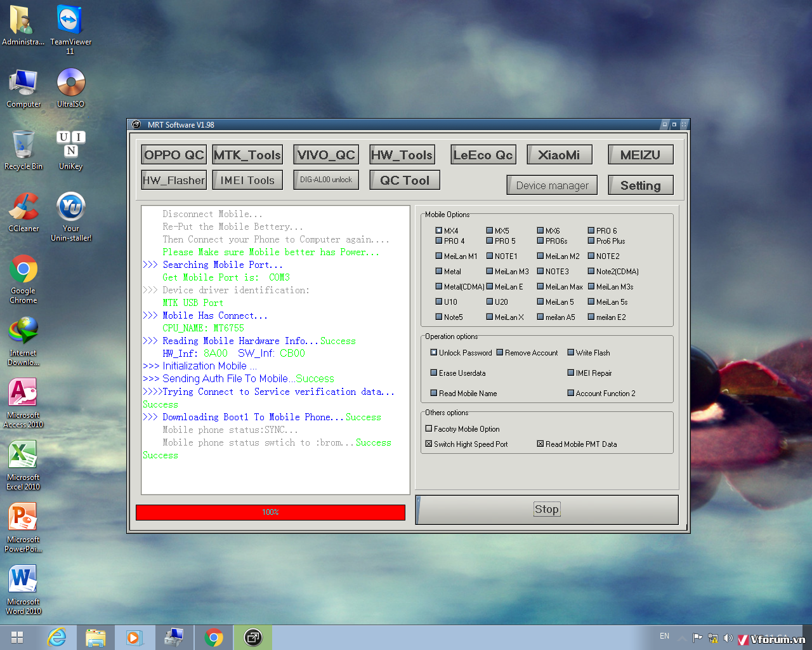This screenshot has height=650, width=812.
Task: Switch to the MTK_Tools section
Action: tap(247, 155)
